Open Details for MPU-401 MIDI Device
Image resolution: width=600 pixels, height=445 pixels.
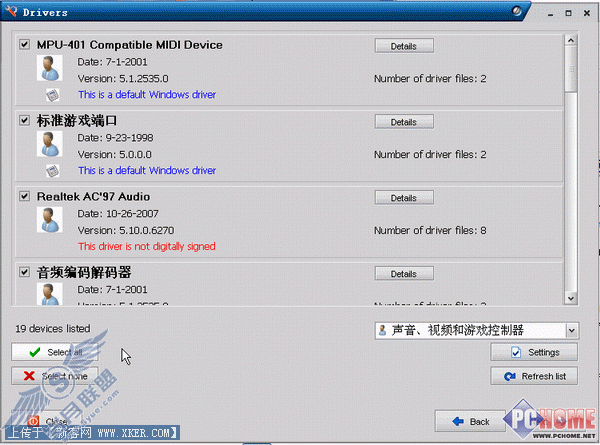404,46
